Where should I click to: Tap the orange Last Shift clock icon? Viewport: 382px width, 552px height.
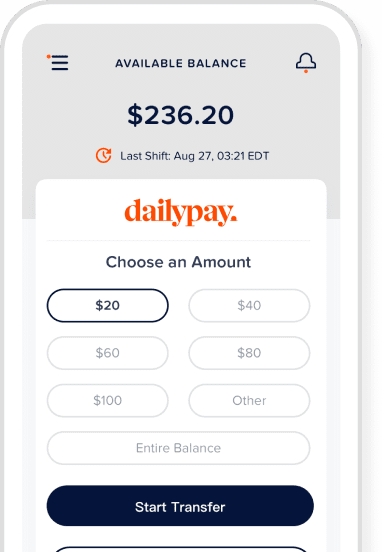point(104,156)
